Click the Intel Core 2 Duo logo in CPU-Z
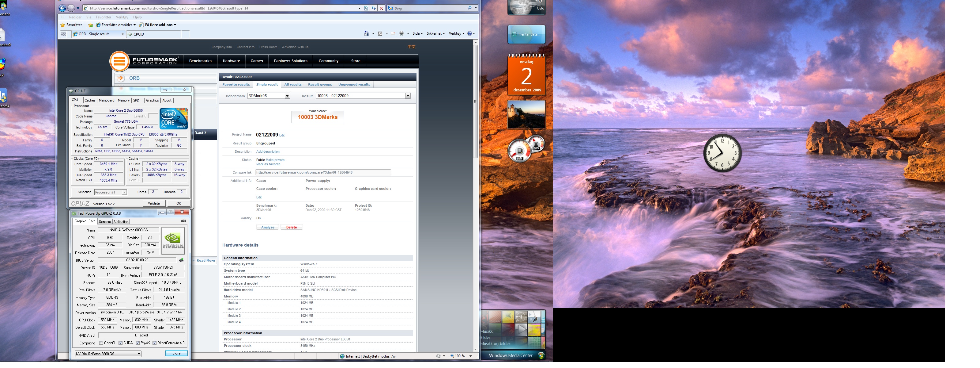This screenshot has height=368, width=980. 174,119
